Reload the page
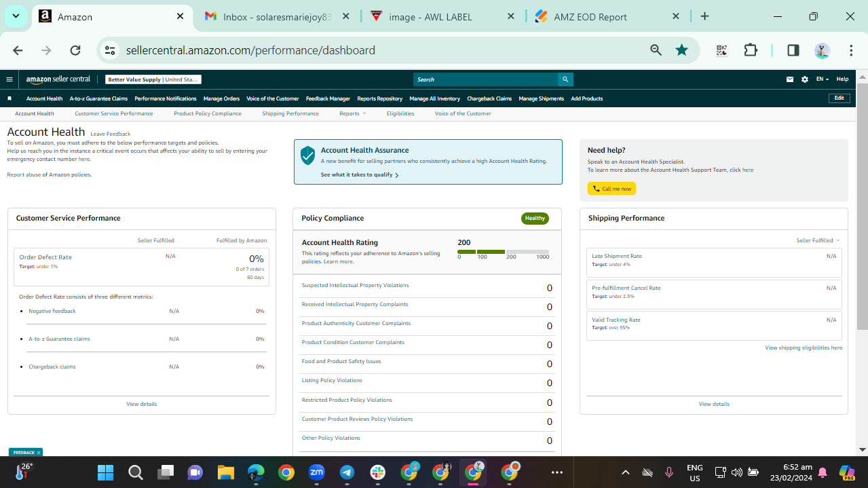This screenshot has width=868, height=488. click(75, 50)
